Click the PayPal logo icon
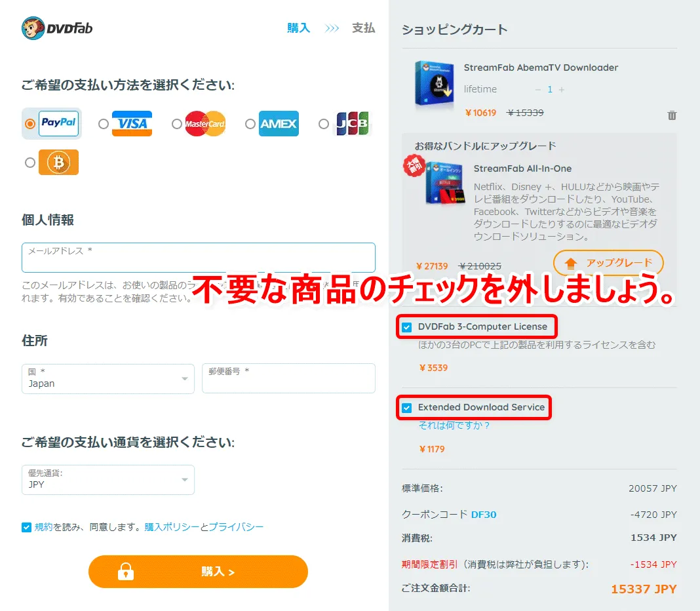700x611 pixels. [x=58, y=123]
